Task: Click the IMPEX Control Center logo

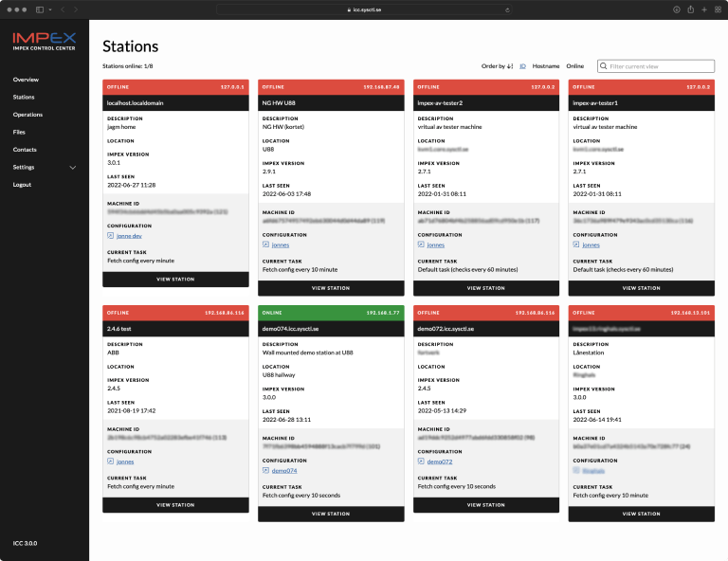Action: (x=44, y=43)
